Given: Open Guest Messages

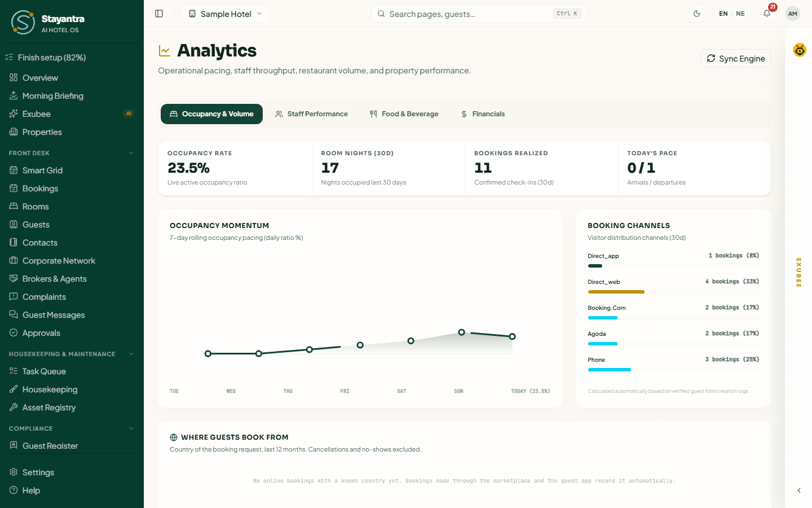Looking at the screenshot, I should coord(72,315).
